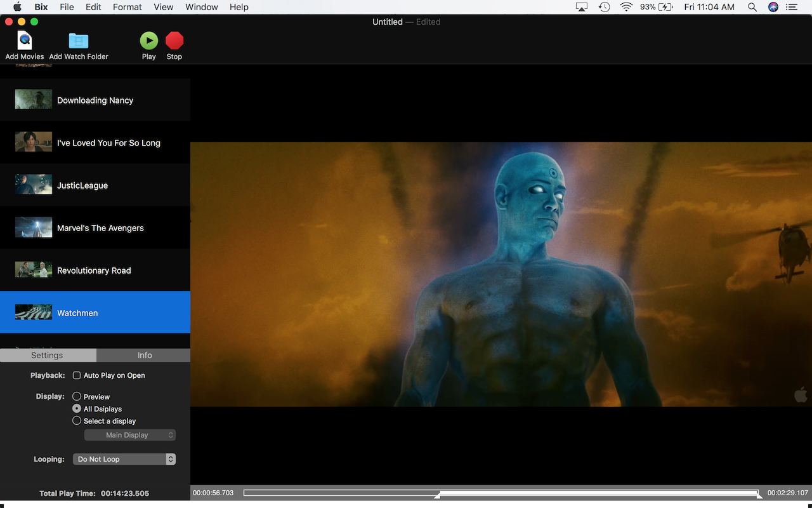Click the duration 00:02:29.107
Viewport: 812px width, 508px height.
pyautogui.click(x=788, y=493)
